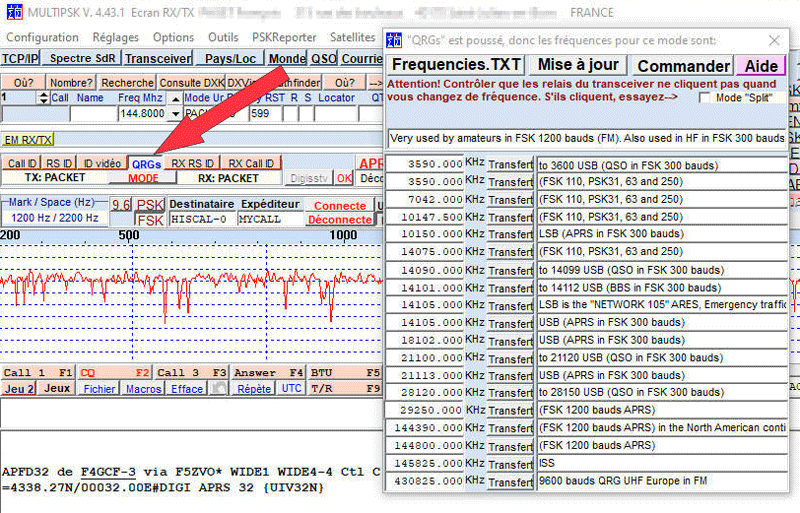Click Transfert for 430825.000 KHz

[511, 482]
